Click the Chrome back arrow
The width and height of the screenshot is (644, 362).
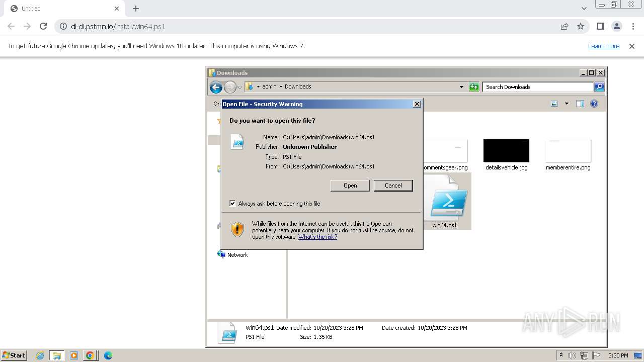[11, 26]
